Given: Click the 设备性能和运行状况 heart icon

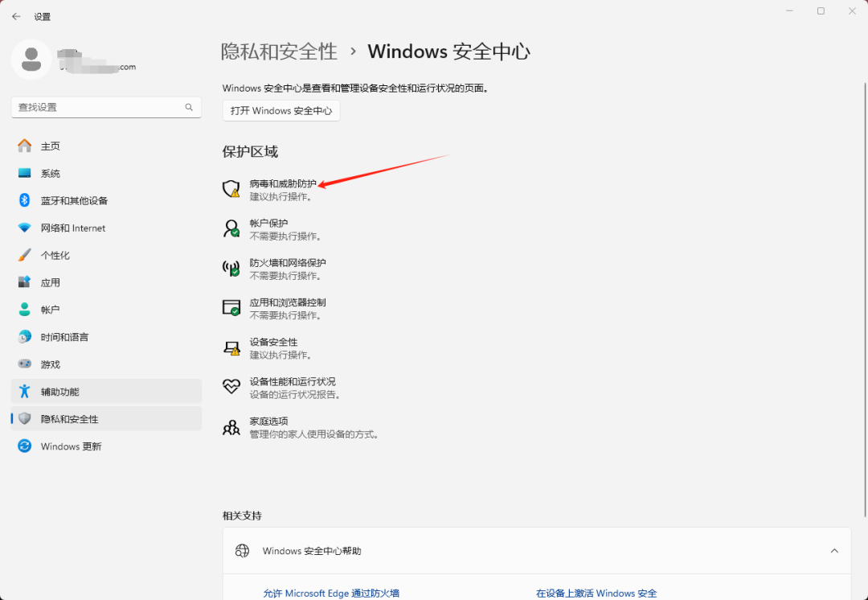Looking at the screenshot, I should click(231, 387).
